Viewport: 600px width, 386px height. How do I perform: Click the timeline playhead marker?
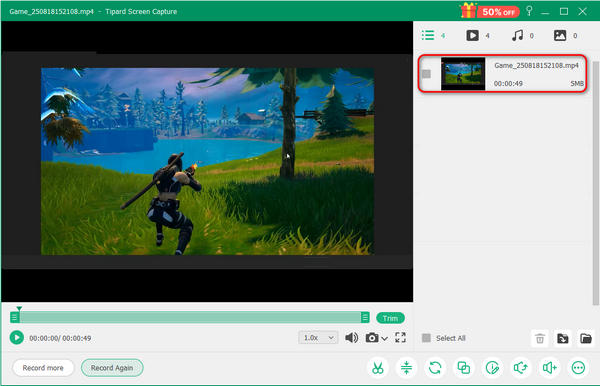pos(19,308)
